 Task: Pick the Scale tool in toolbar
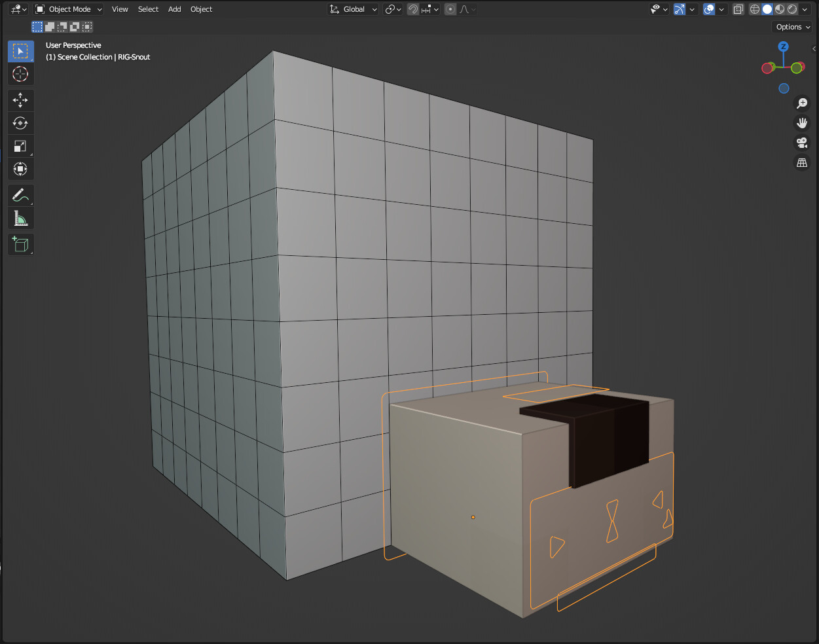pos(20,146)
